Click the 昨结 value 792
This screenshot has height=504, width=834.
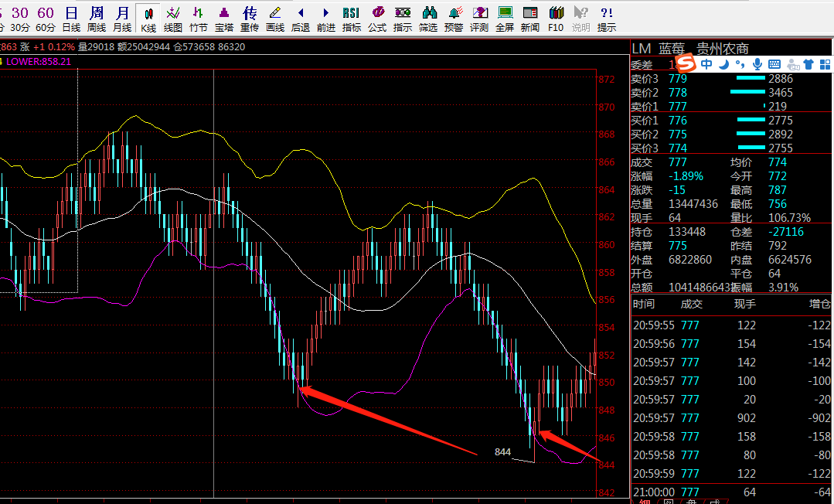tap(777, 246)
